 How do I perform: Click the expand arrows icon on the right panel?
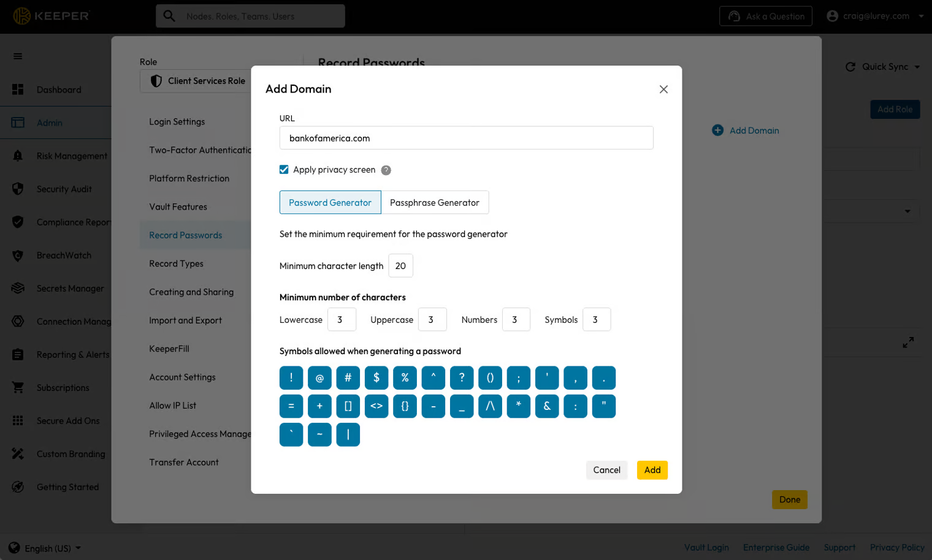pyautogui.click(x=908, y=342)
